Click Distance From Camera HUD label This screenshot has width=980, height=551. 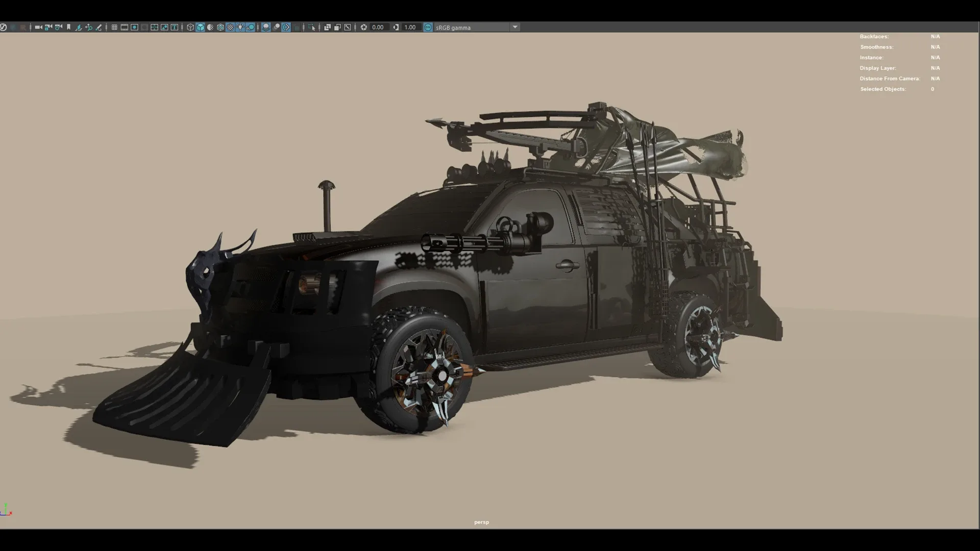[890, 79]
